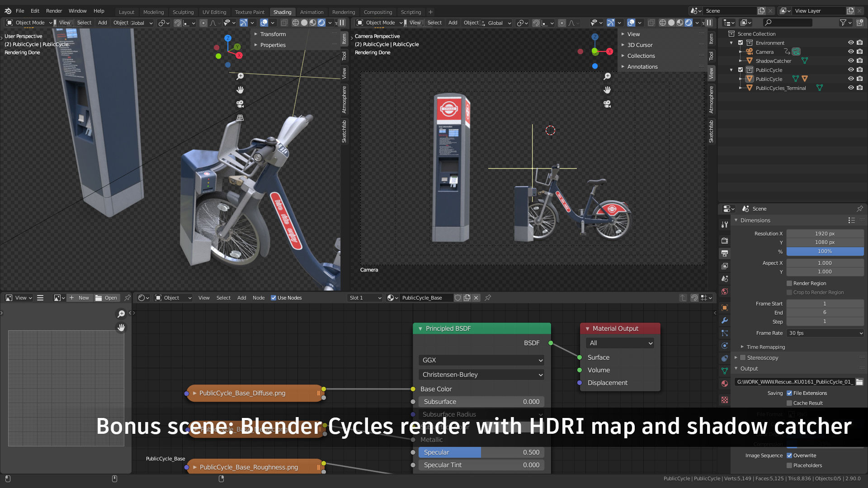Toggle Use Nodes checkbox
Image resolution: width=868 pixels, height=488 pixels.
tap(273, 298)
